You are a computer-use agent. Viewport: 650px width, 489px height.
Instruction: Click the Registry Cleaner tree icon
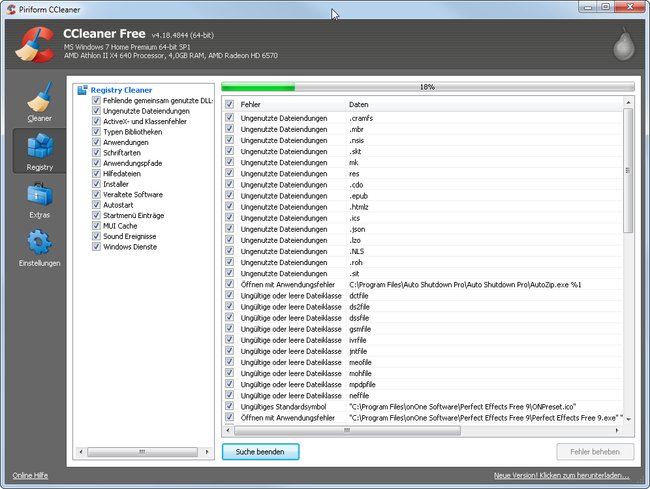82,90
